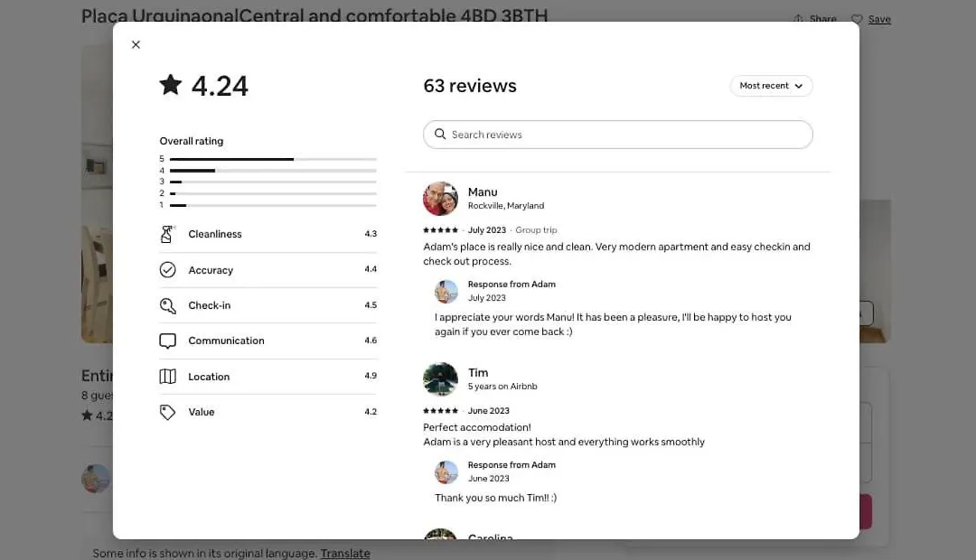The height and width of the screenshot is (560, 976).
Task: Click the Accuracy checkmark circle icon
Action: [x=167, y=269]
